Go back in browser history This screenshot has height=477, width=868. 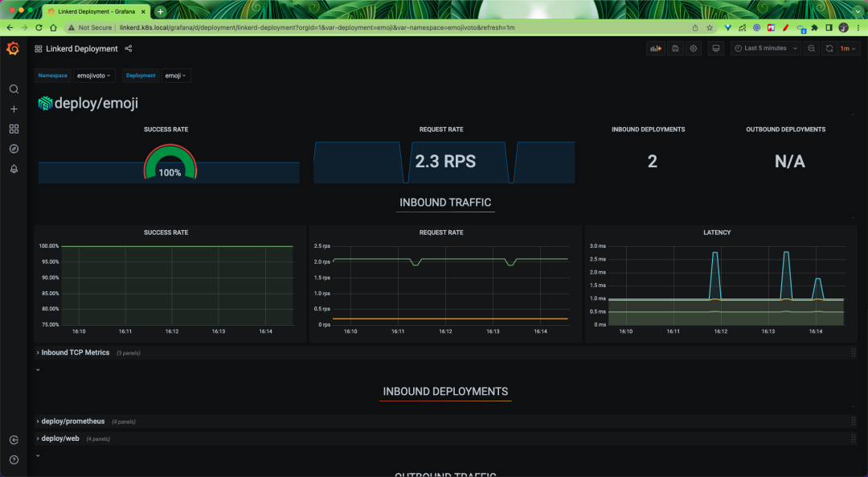(10, 27)
